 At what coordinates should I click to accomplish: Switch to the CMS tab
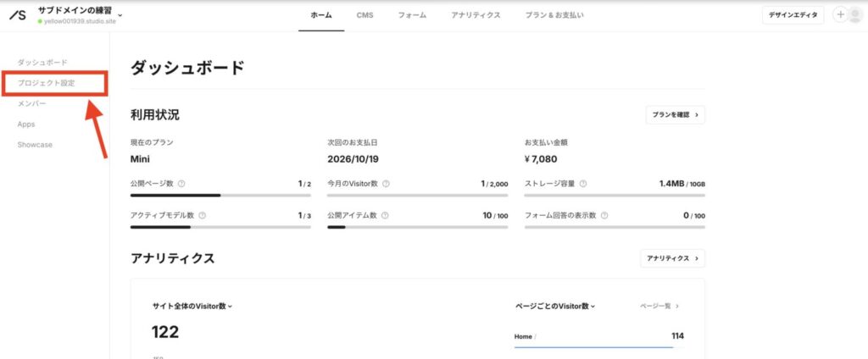pos(364,15)
